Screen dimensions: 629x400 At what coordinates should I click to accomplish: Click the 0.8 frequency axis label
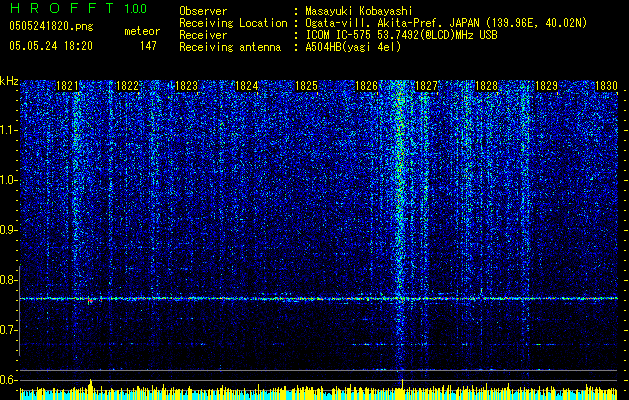tap(8, 280)
